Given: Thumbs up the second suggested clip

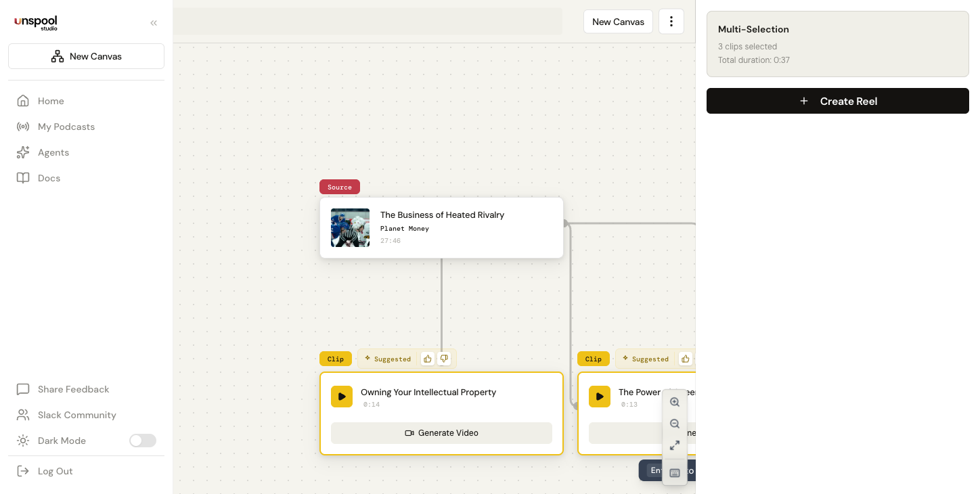Looking at the screenshot, I should (685, 359).
